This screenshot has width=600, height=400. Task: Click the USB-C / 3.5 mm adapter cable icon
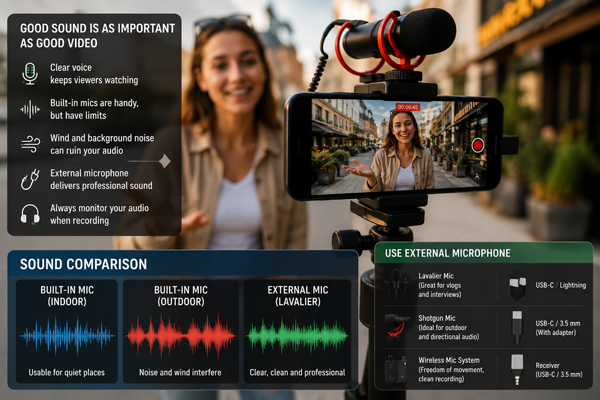tap(517, 327)
